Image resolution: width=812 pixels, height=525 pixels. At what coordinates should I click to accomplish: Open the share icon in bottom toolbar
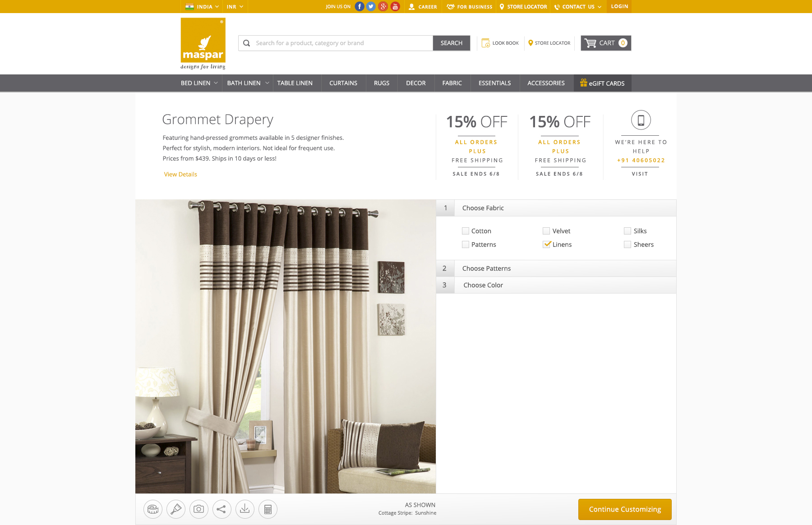pyautogui.click(x=222, y=509)
